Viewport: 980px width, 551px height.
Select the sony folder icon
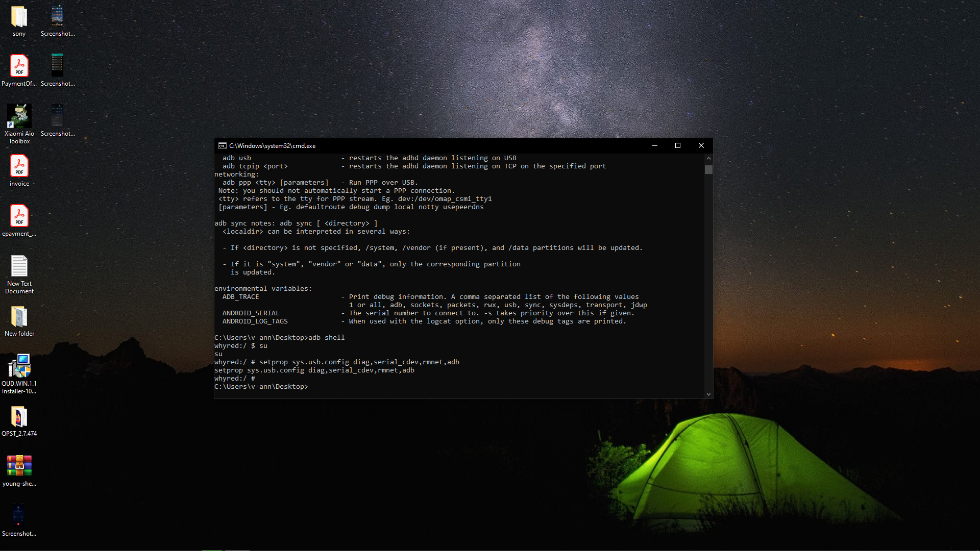19,17
